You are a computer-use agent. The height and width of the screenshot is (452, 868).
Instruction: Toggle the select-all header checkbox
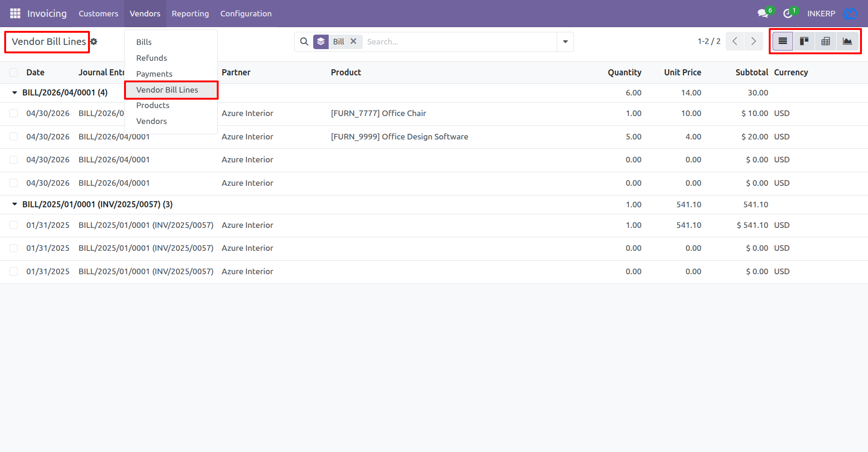tap(14, 73)
